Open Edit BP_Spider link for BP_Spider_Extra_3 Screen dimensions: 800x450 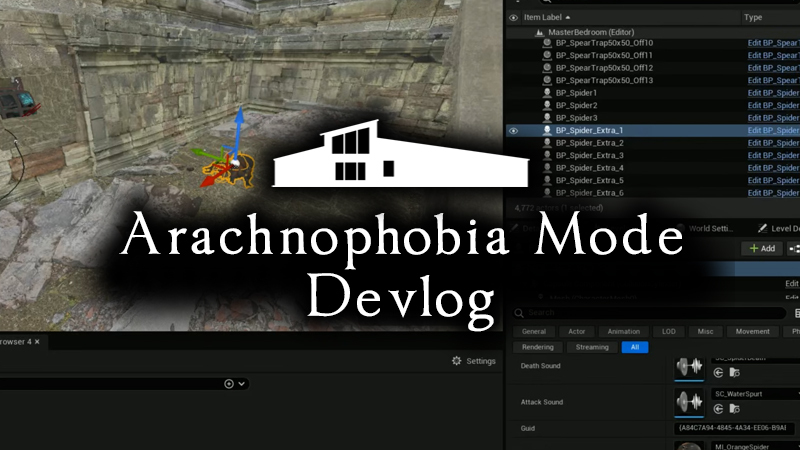pyautogui.click(x=773, y=155)
